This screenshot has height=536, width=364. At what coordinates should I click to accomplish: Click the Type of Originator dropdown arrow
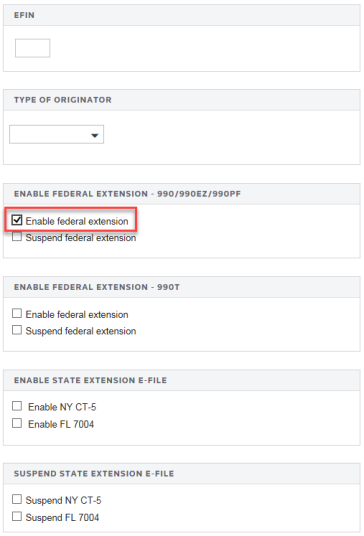pos(95,135)
